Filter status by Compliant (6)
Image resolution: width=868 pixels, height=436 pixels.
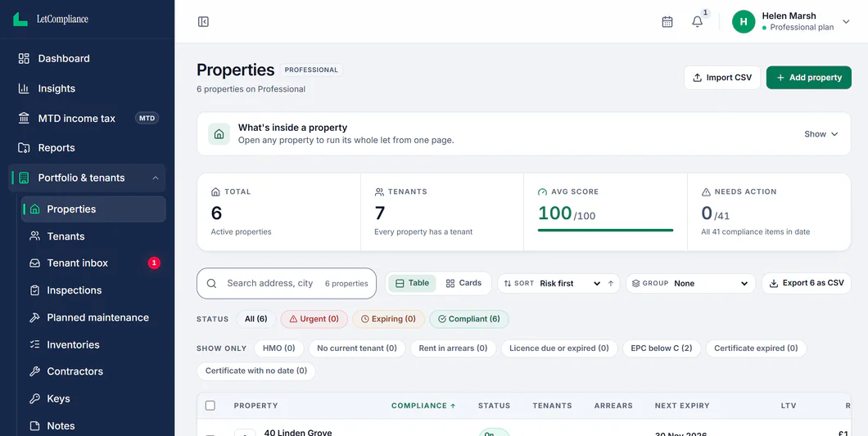point(469,319)
